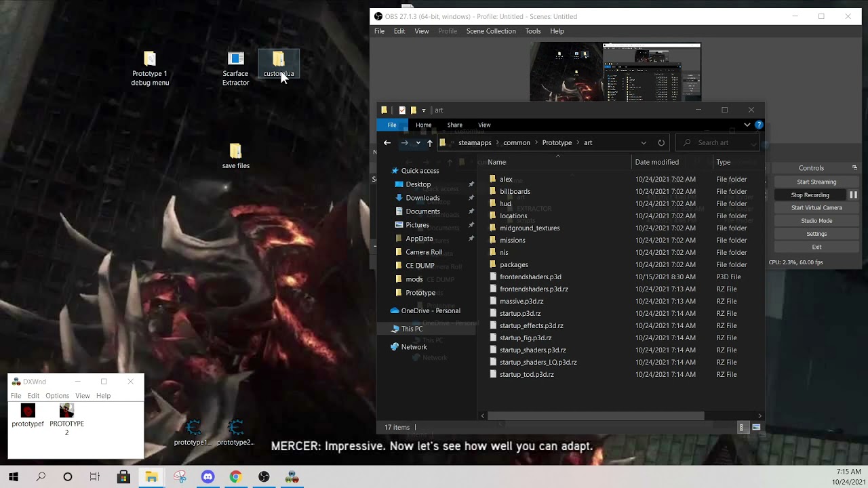
Task: Open taskbar Search
Action: [x=41, y=477]
